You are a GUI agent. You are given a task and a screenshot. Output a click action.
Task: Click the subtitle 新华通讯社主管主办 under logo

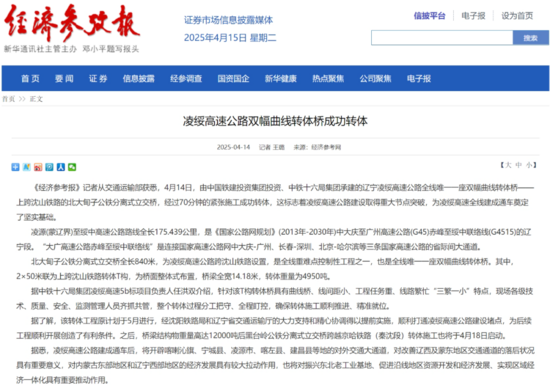[x=40, y=49]
